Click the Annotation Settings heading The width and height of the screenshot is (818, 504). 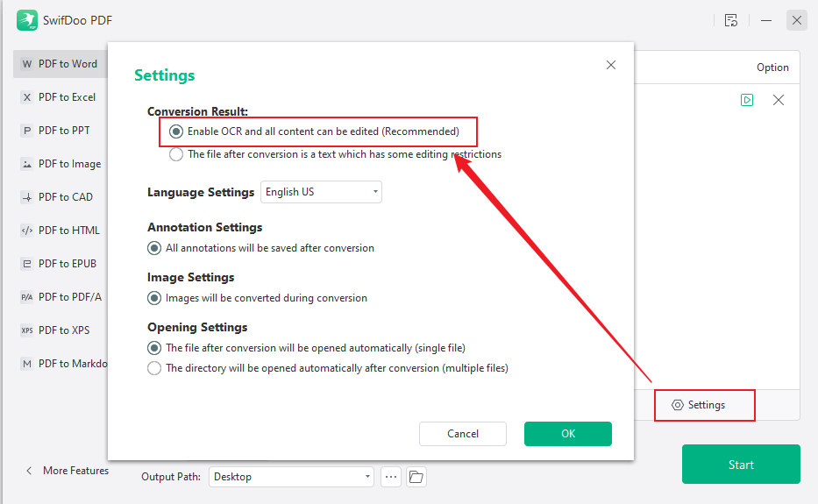click(x=204, y=228)
